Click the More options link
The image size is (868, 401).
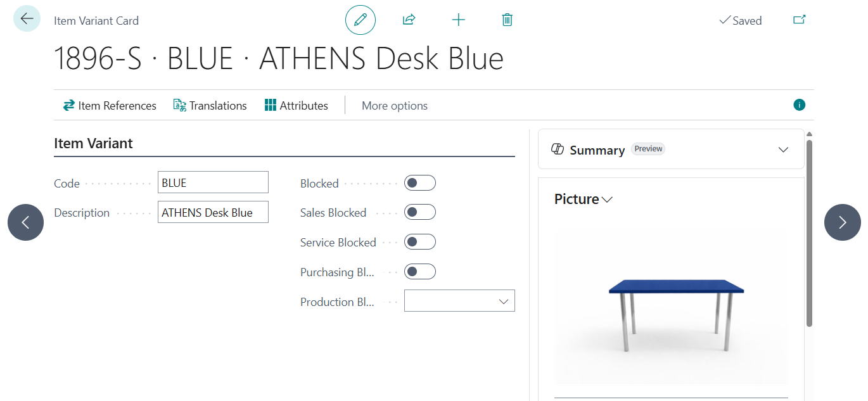coord(394,106)
